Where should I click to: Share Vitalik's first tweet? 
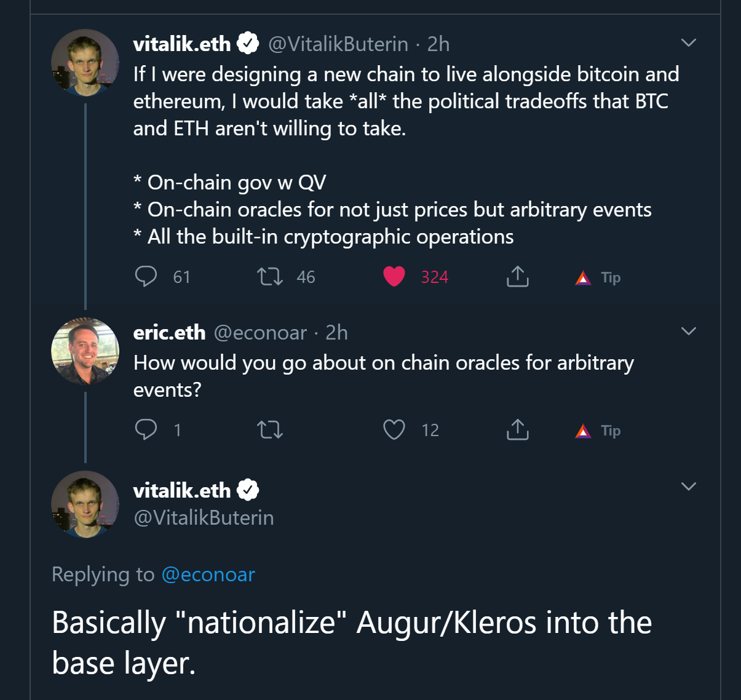(x=518, y=277)
